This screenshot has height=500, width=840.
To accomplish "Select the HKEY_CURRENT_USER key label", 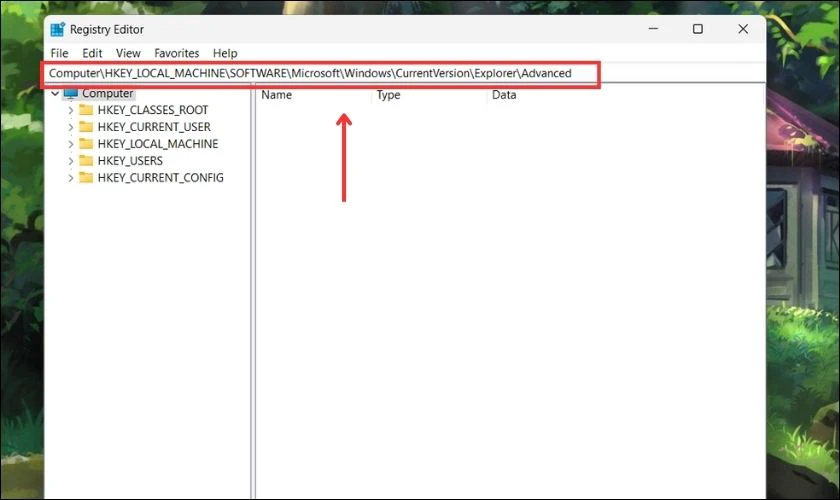I will click(154, 127).
